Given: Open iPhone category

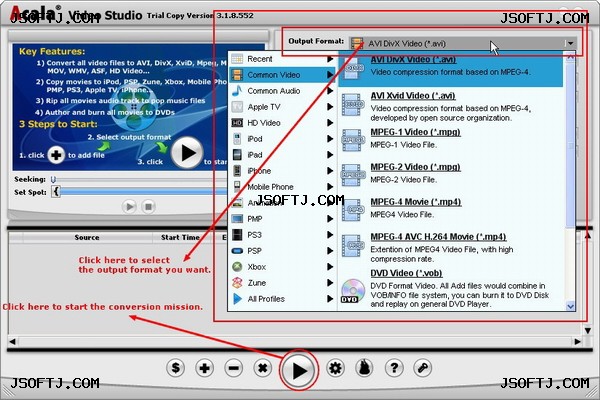Looking at the screenshot, I should point(282,171).
